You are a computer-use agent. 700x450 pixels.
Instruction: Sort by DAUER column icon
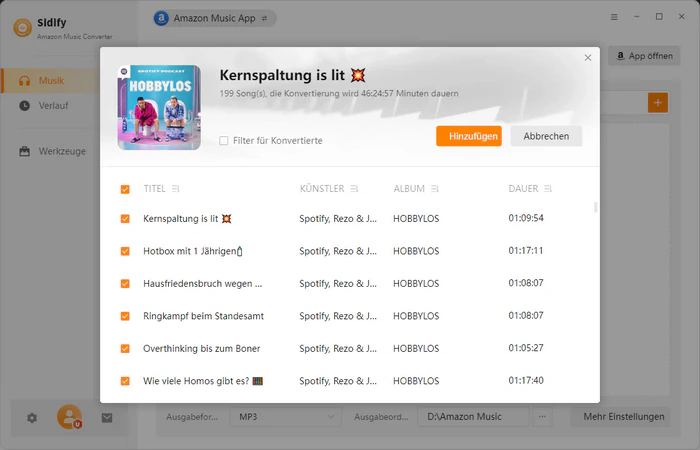548,189
